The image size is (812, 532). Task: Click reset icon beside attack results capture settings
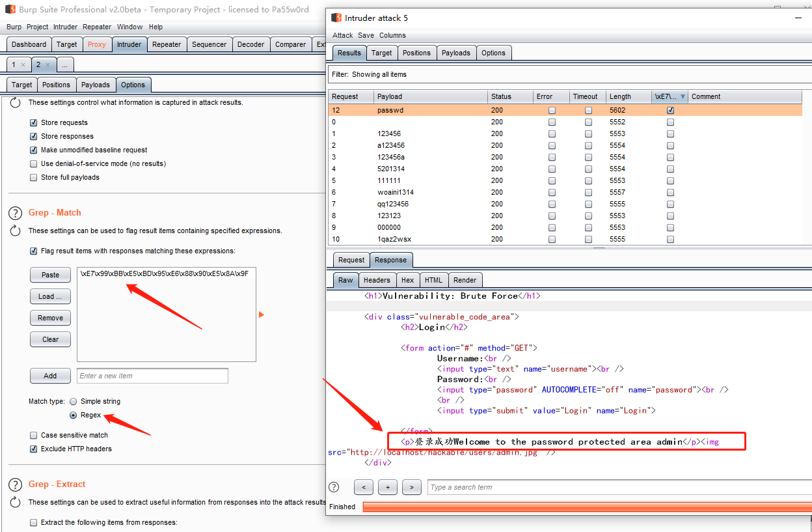click(16, 102)
